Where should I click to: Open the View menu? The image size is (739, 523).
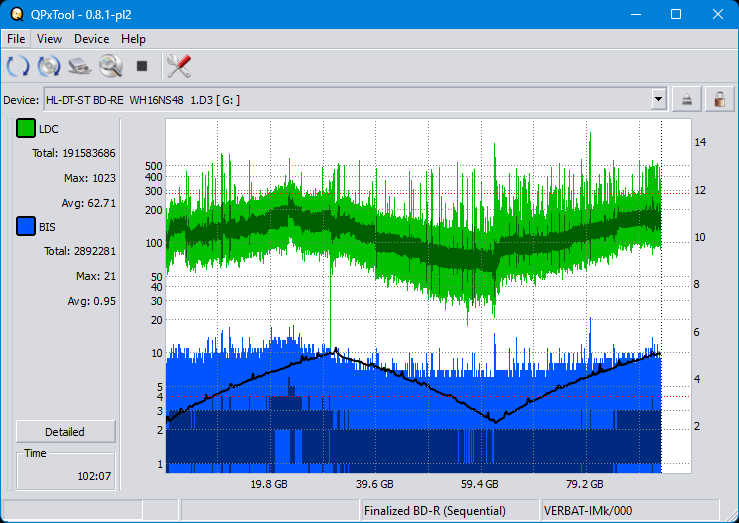tap(49, 39)
